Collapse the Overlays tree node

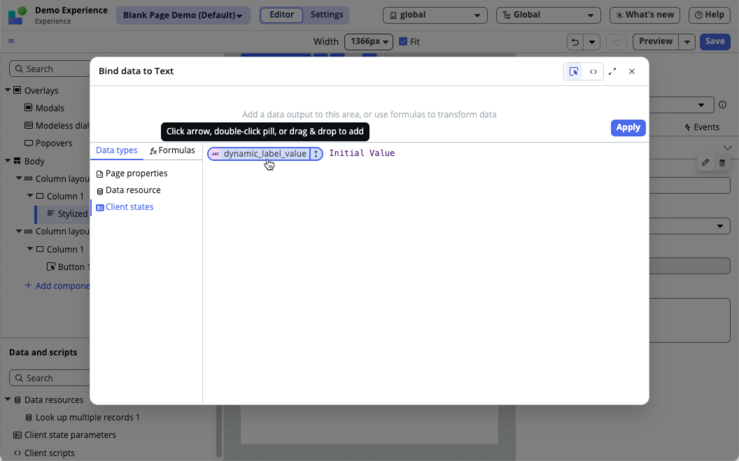8,90
